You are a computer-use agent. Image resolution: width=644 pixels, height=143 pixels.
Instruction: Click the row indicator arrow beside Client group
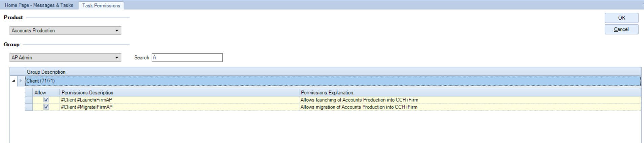(21, 81)
